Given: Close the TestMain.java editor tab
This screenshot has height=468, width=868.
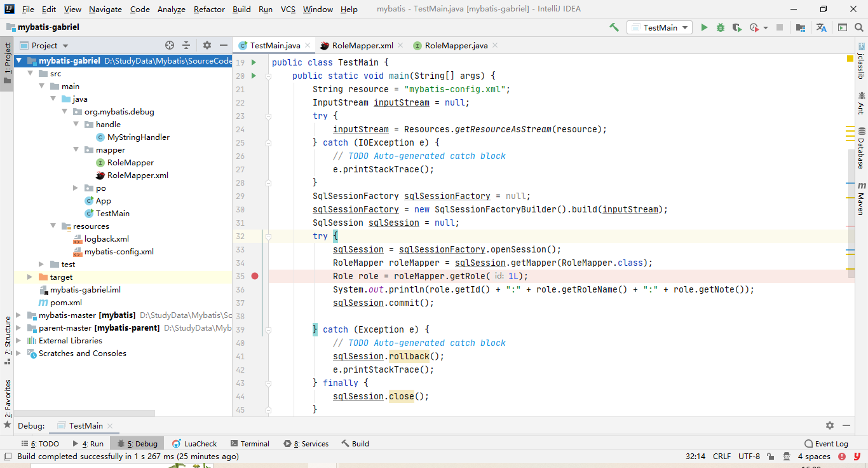Looking at the screenshot, I should click(308, 45).
